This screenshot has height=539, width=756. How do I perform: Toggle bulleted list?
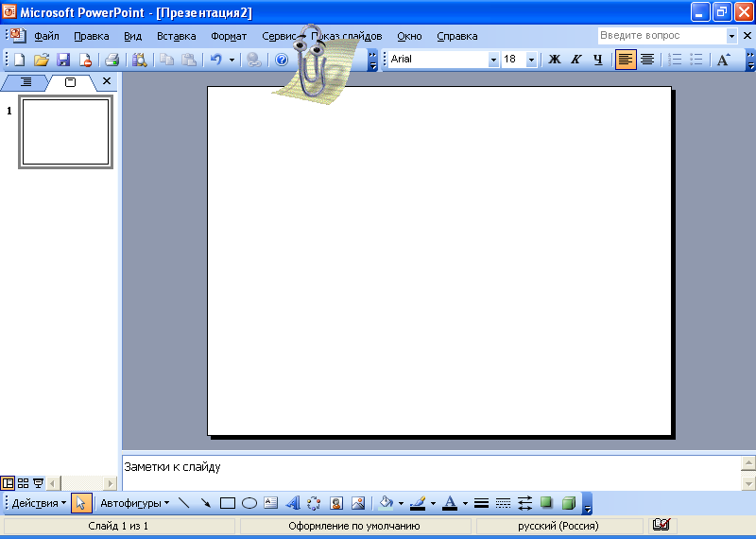(696, 60)
